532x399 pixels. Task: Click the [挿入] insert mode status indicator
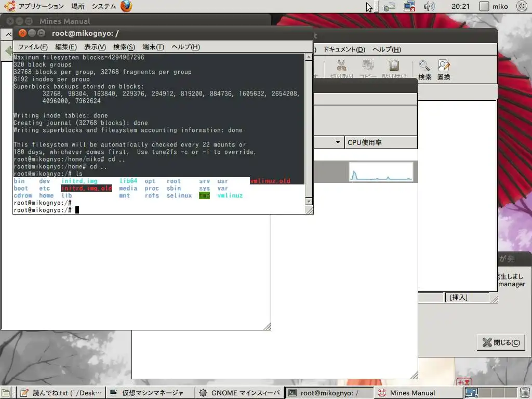458,298
